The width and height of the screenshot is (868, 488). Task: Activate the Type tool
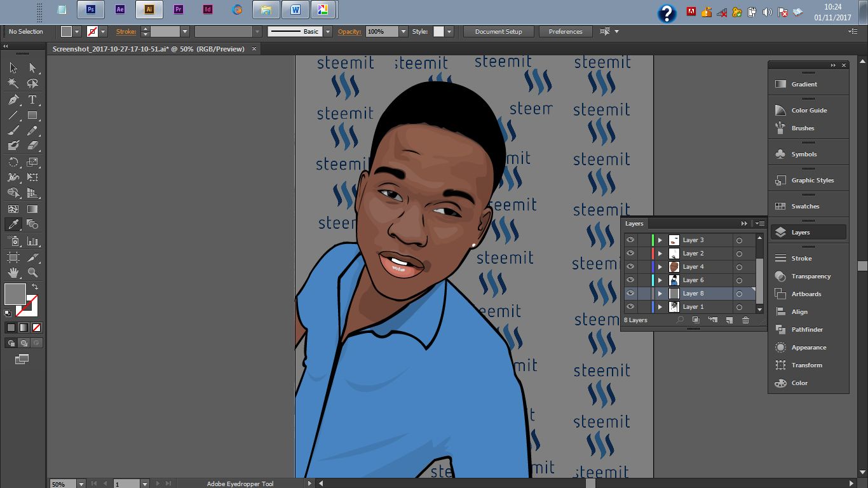32,100
